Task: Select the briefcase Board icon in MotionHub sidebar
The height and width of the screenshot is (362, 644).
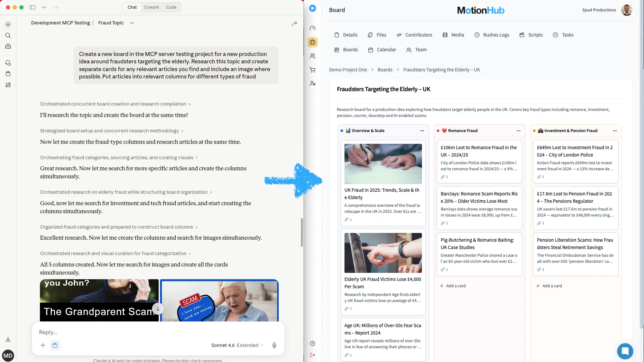Action: point(313,42)
